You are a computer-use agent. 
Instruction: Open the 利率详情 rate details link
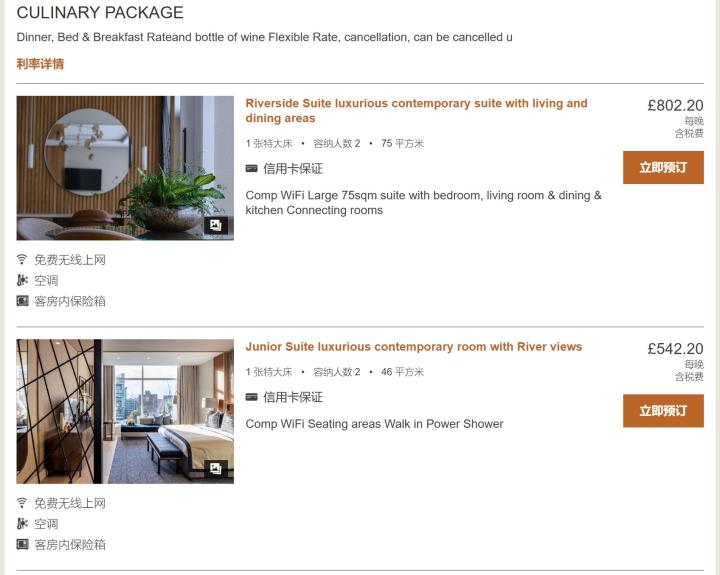point(40,64)
